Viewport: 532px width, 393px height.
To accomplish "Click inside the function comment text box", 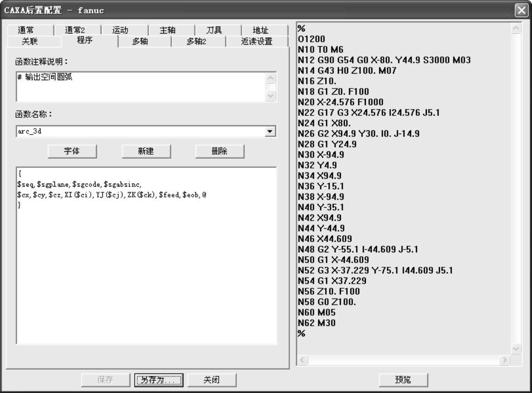I will tap(140, 87).
